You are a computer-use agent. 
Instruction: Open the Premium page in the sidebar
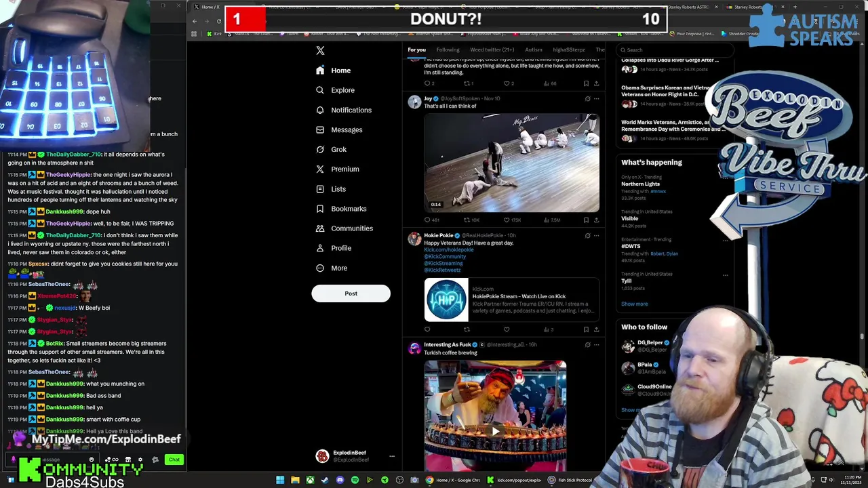(x=337, y=169)
